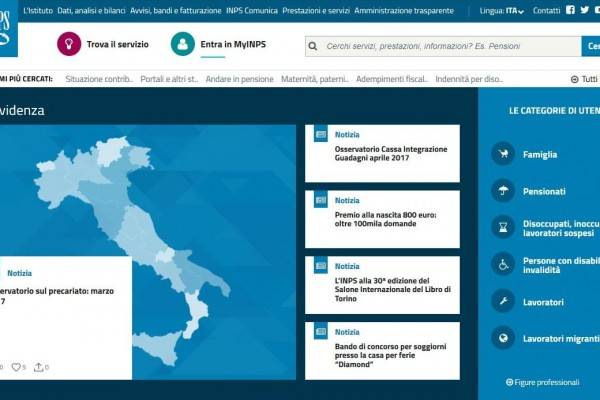Open Osservatorio sul precariato marzo news
Image resolution: width=600 pixels, height=400 pixels.
57,296
